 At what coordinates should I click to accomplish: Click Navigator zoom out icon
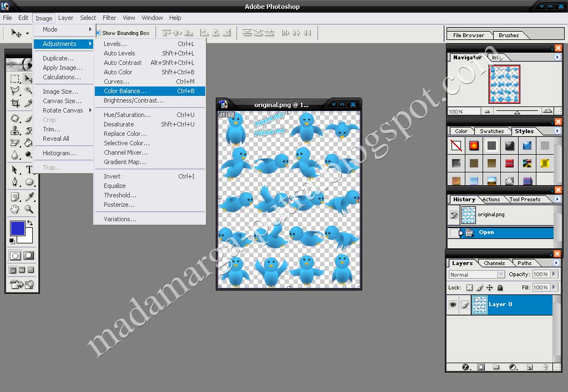(x=487, y=111)
